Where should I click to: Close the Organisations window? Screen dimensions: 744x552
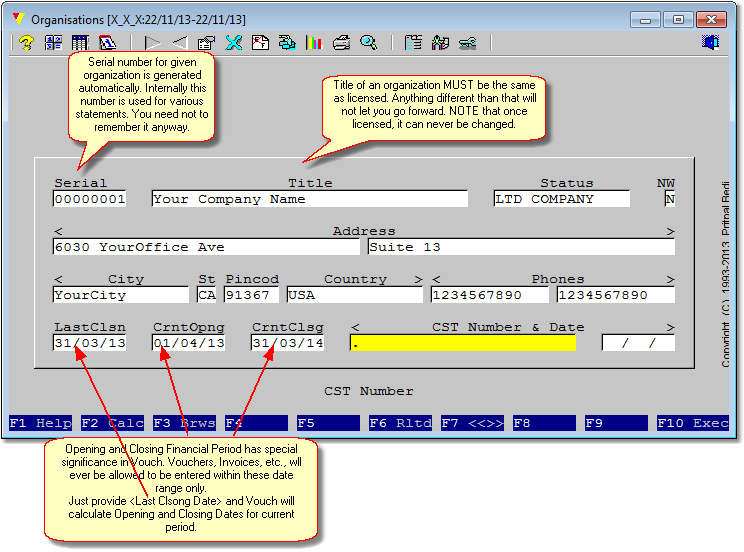pos(711,19)
